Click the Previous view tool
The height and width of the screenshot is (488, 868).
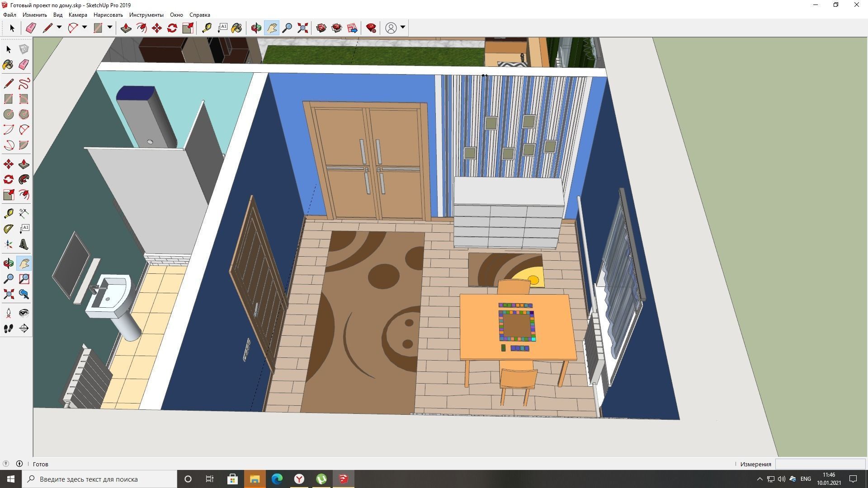pyautogui.click(x=24, y=294)
